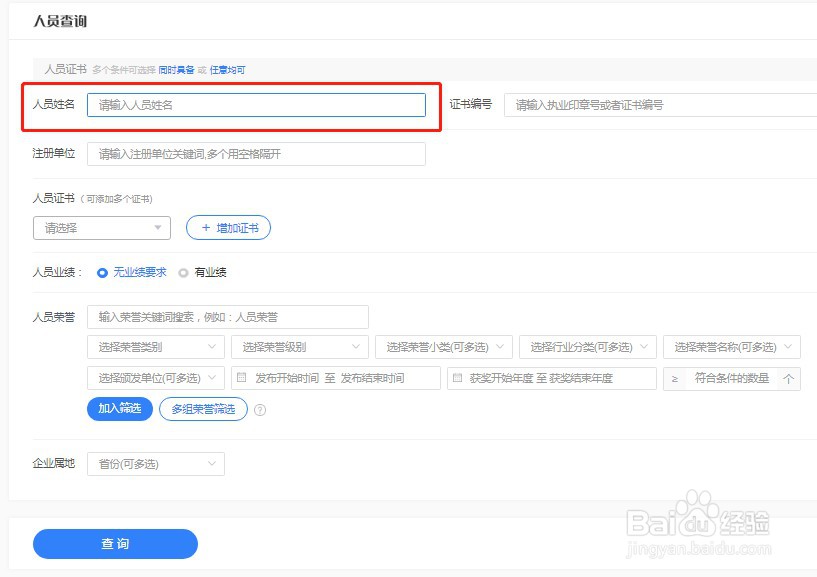The image size is (817, 577).
Task: Click the 加入筛选 button
Action: (120, 409)
